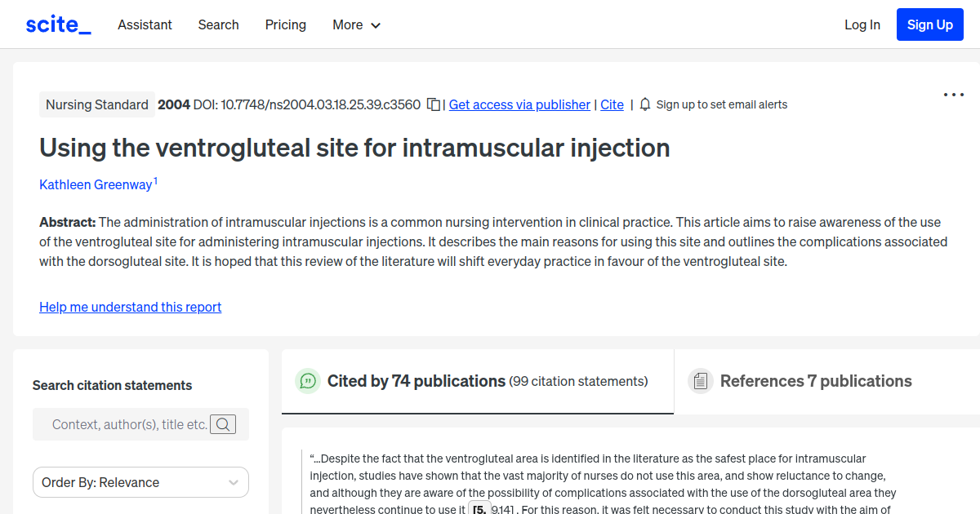Screen dimensions: 980x514
Task: Open author profile for Kathleen Greenway
Action: [95, 184]
